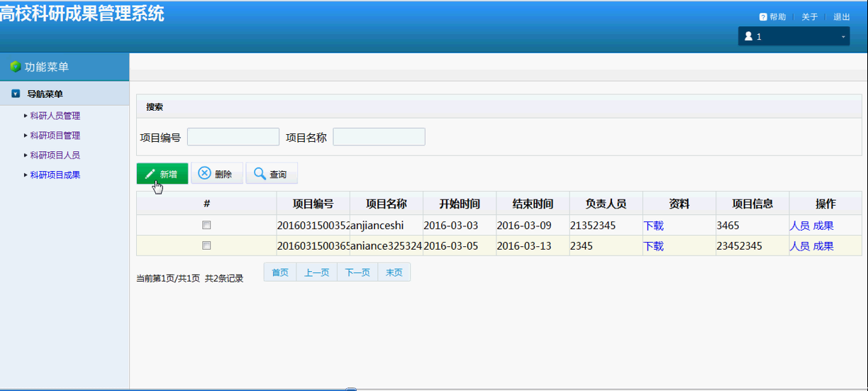Click 退出 to log out

(x=842, y=17)
